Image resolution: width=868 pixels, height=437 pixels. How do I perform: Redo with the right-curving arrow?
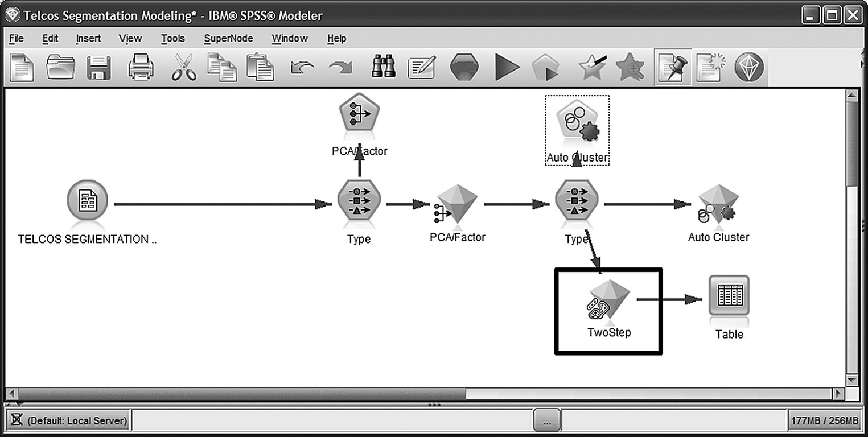340,68
